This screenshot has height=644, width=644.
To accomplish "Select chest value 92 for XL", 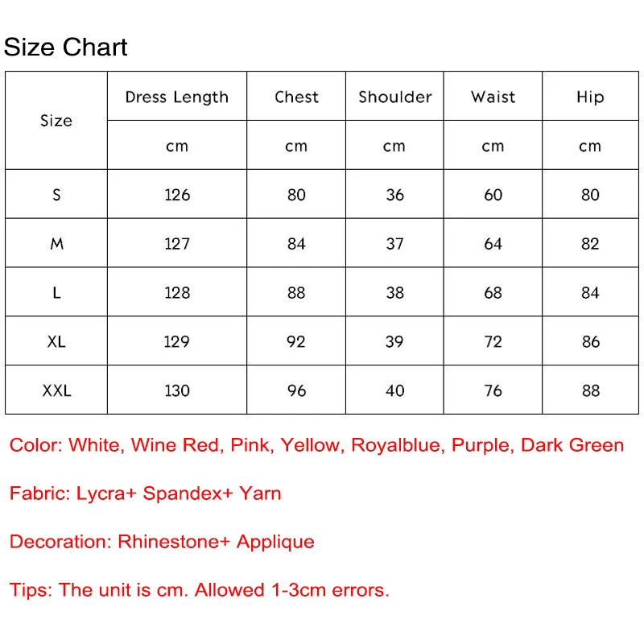I will 296,341.
